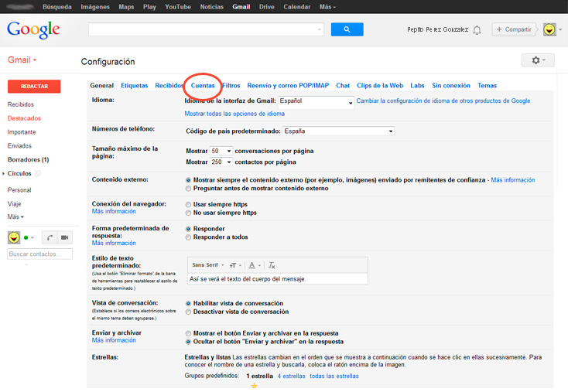The width and height of the screenshot is (568, 392).
Task: Start a video call from chat panel
Action: [x=65, y=237]
